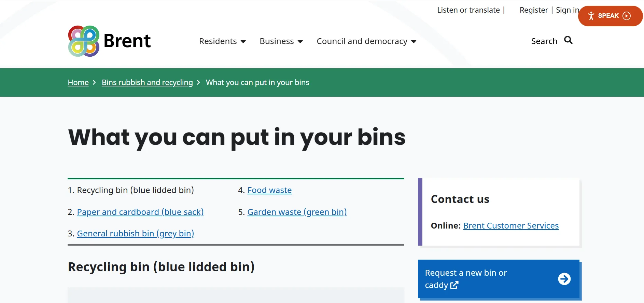Expand the Residents menu arrow
Image resolution: width=644 pixels, height=303 pixels.
point(243,42)
